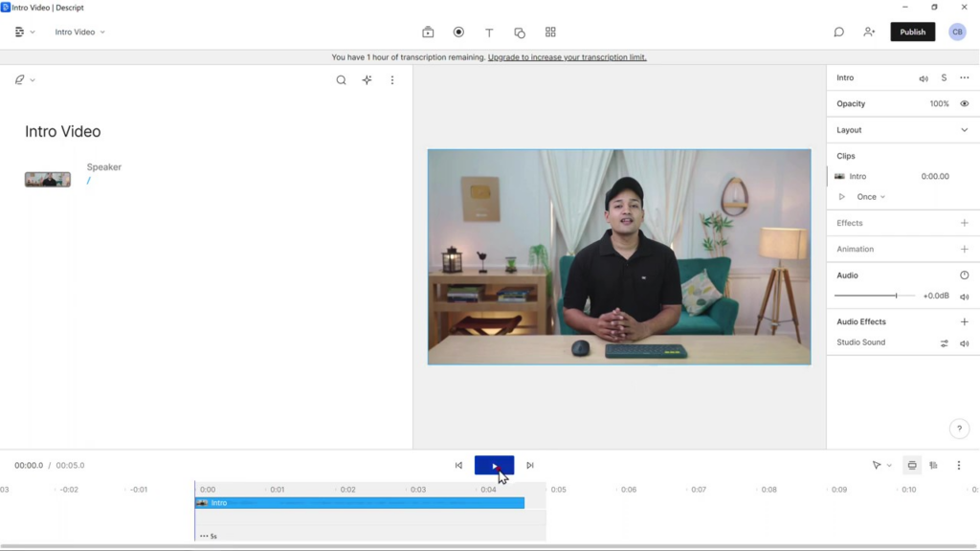The width and height of the screenshot is (980, 551).
Task: Click the script search icon
Action: click(x=342, y=80)
